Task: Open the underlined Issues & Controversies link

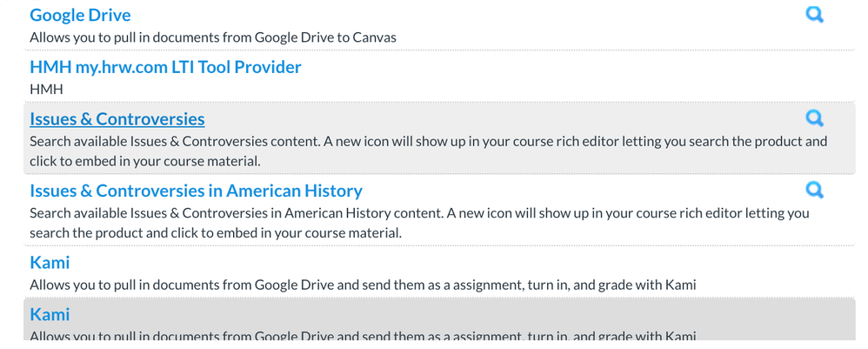Action: tap(117, 119)
